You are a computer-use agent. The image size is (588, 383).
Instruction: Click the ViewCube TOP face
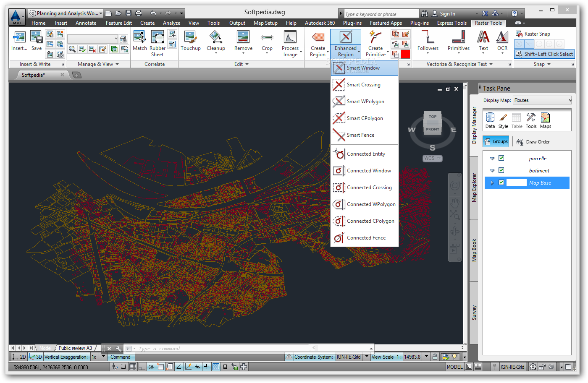433,117
